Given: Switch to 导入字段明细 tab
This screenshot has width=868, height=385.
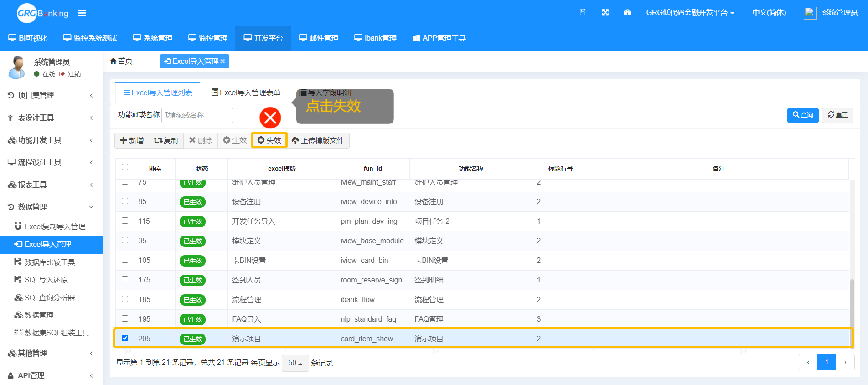Looking at the screenshot, I should tap(325, 92).
